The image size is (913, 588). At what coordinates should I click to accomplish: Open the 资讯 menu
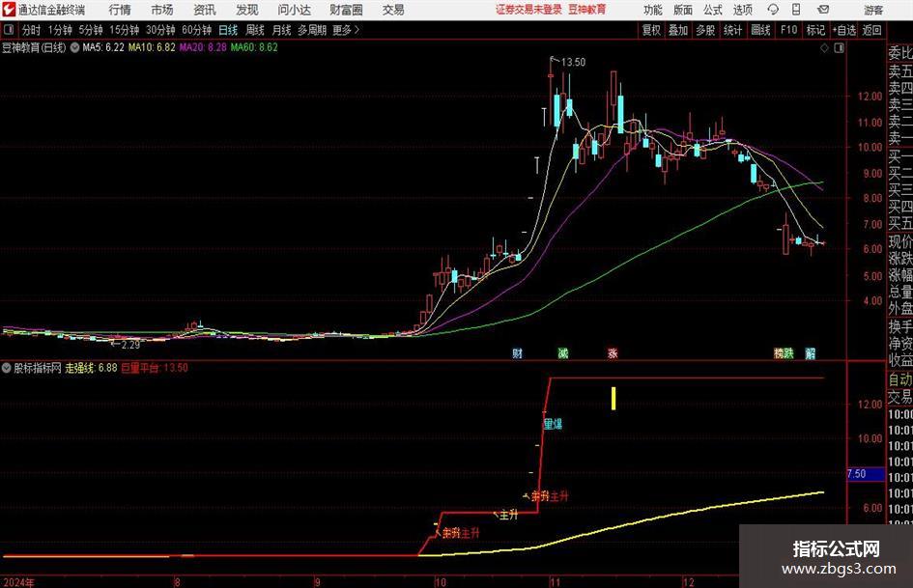pos(205,10)
